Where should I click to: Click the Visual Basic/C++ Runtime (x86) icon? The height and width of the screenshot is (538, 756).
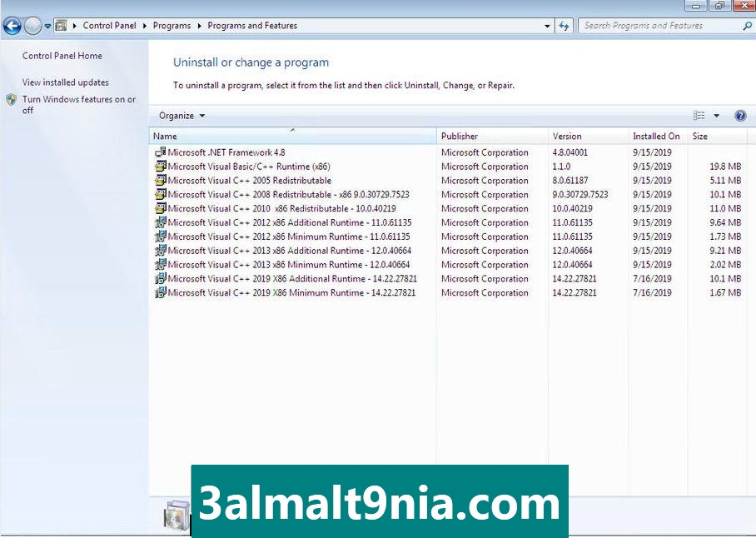click(x=160, y=167)
